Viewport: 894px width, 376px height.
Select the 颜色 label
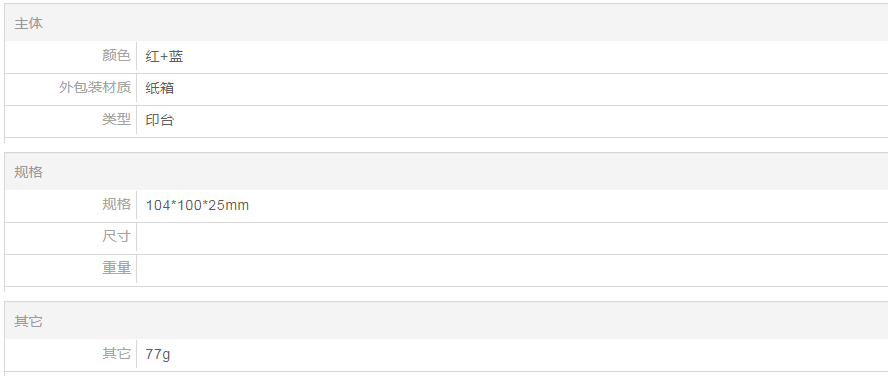116,56
